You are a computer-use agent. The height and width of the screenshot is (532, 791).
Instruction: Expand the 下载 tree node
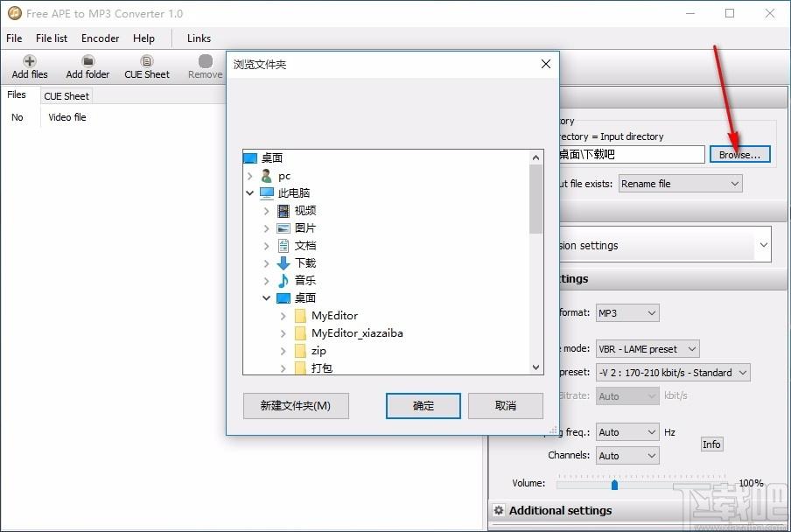coord(266,262)
